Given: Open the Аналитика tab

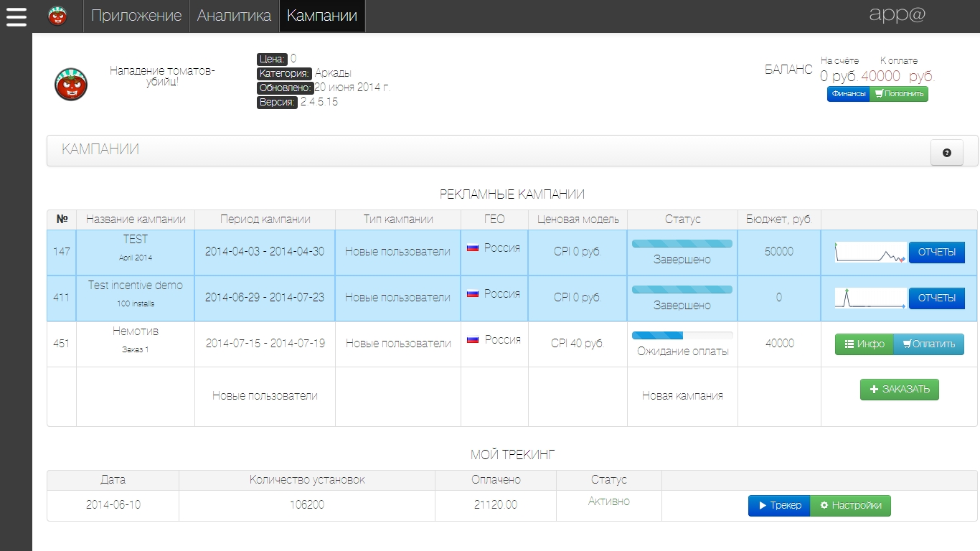Looking at the screenshot, I should (x=234, y=16).
